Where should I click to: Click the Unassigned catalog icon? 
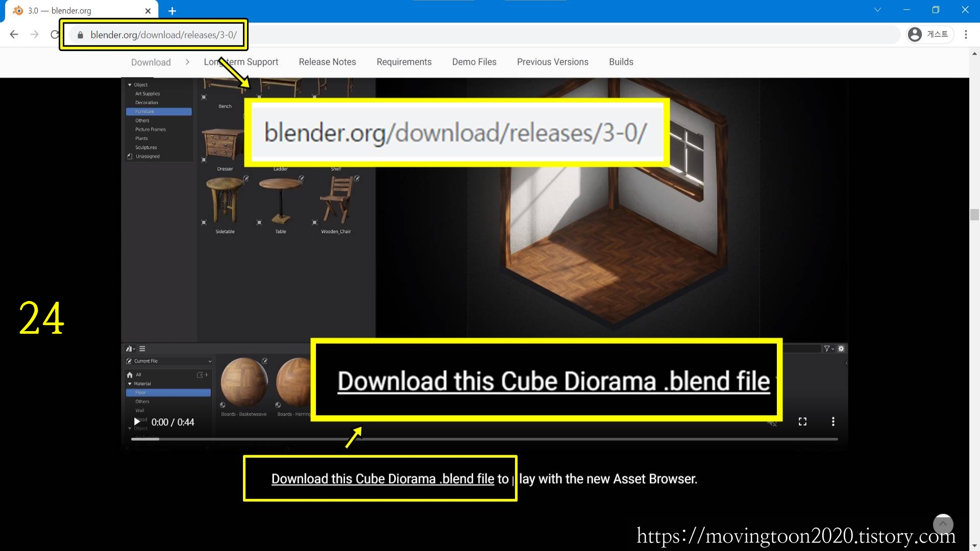click(130, 157)
